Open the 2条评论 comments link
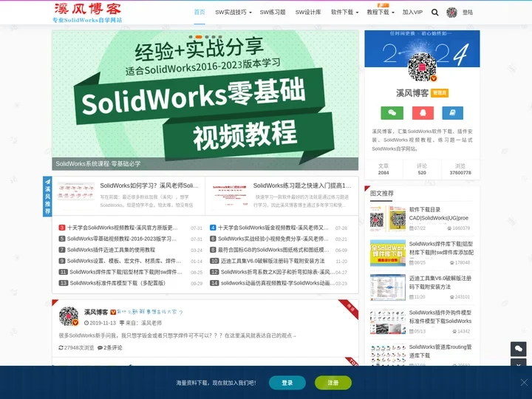Viewport: 532px width, 399px height. pos(110,348)
